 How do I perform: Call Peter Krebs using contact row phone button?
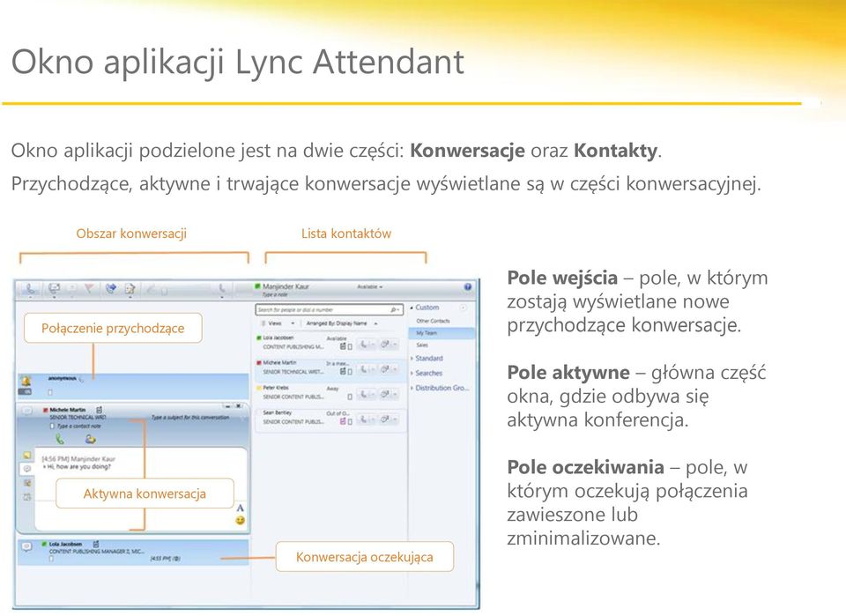(x=364, y=395)
